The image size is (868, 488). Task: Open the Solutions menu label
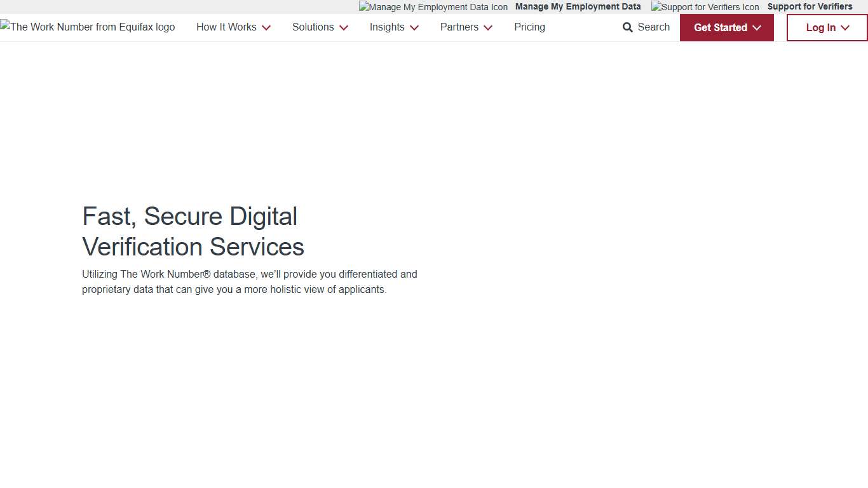(x=313, y=27)
